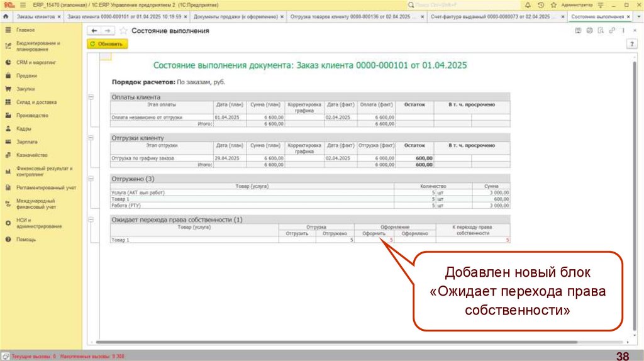Click the preview icon in form toolbar
The width and height of the screenshot is (644, 361).
(601, 30)
